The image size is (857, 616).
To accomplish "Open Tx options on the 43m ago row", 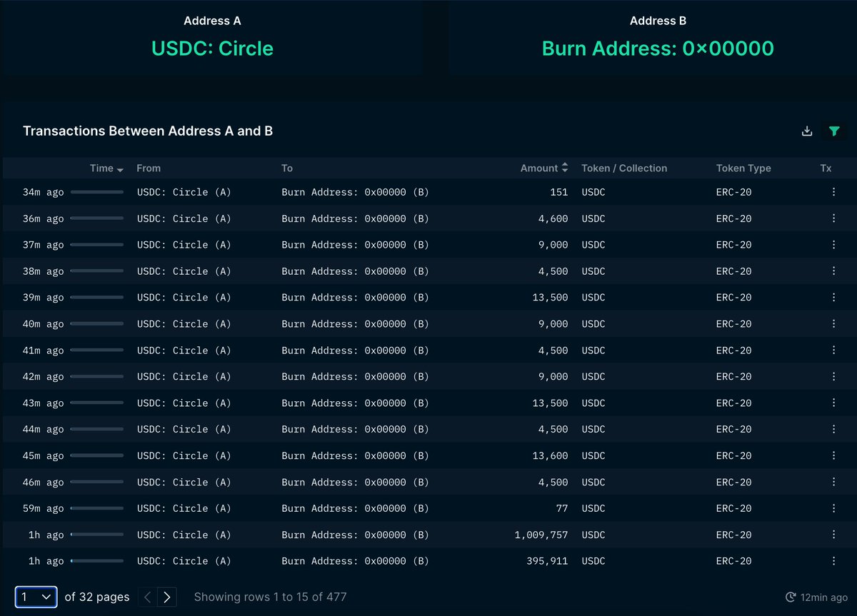I will (833, 403).
